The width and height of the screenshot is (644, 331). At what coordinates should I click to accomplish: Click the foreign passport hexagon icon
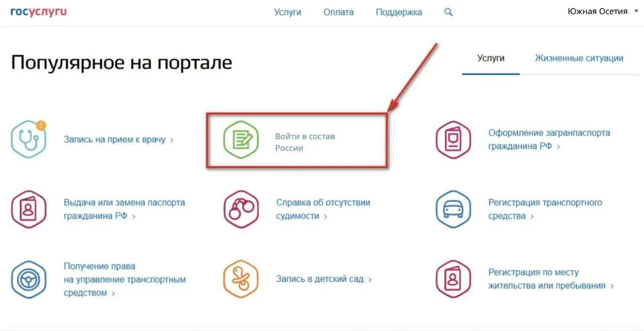click(453, 140)
